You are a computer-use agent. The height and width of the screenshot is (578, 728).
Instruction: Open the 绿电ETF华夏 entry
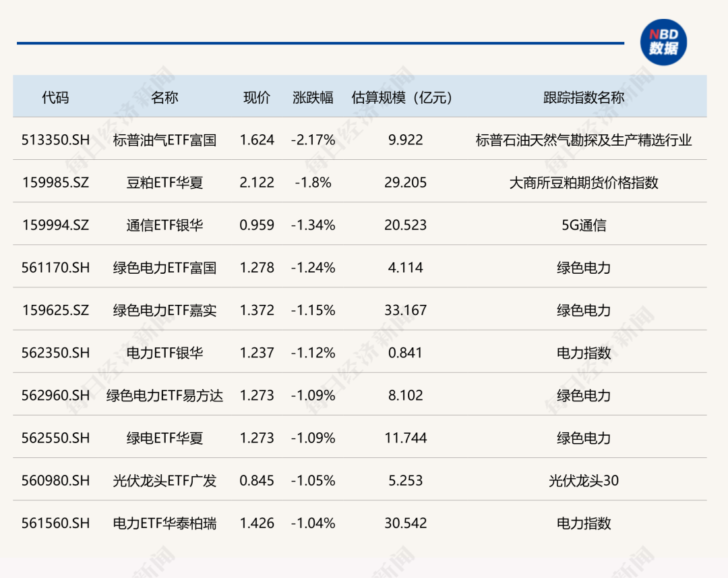164,438
